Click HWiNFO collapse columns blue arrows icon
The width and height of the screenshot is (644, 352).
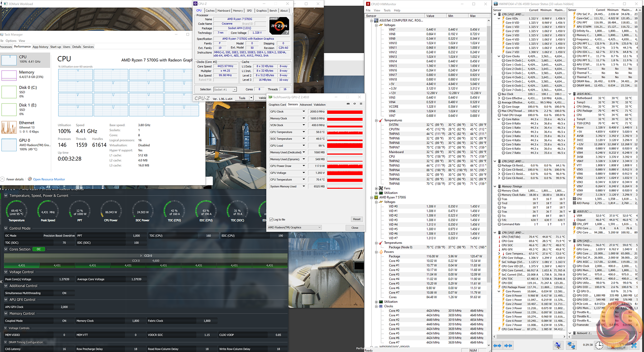pyautogui.click(x=508, y=345)
